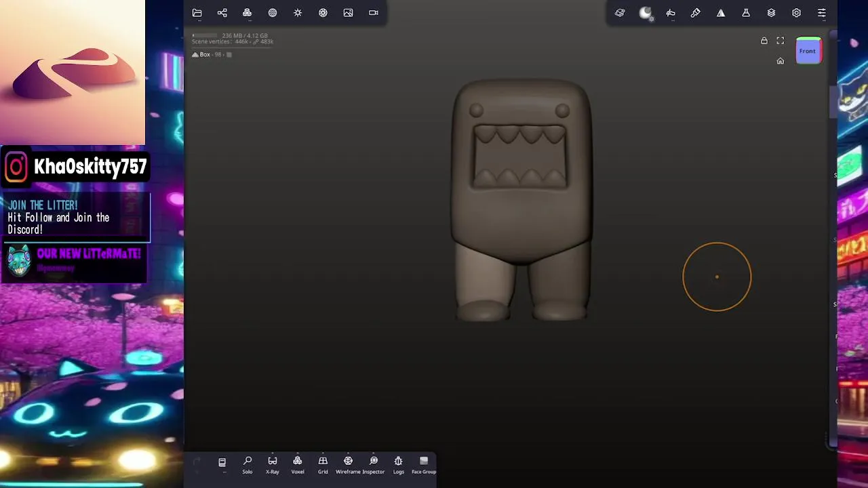Click the 'OUR NEW LITTERMATE!' banner
This screenshot has height=488, width=868.
pos(89,253)
